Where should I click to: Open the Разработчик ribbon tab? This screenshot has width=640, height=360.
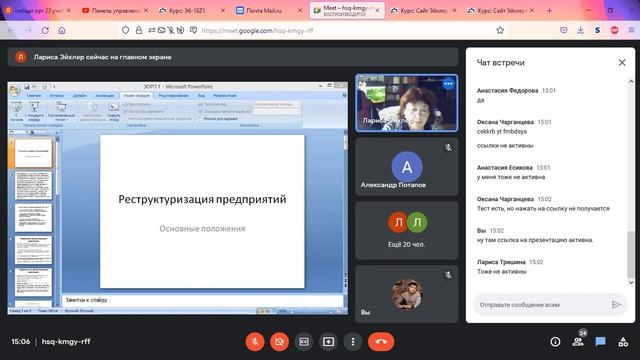click(x=225, y=96)
